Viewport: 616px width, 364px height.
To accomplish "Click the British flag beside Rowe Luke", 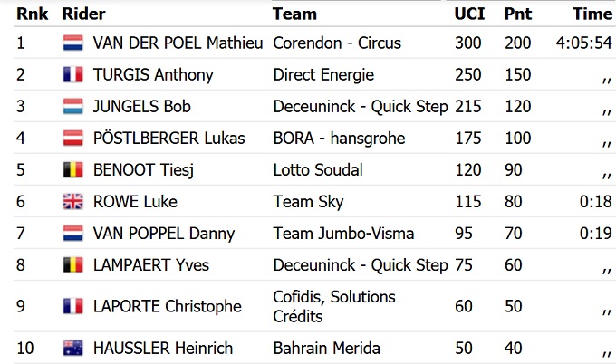I will 72,202.
